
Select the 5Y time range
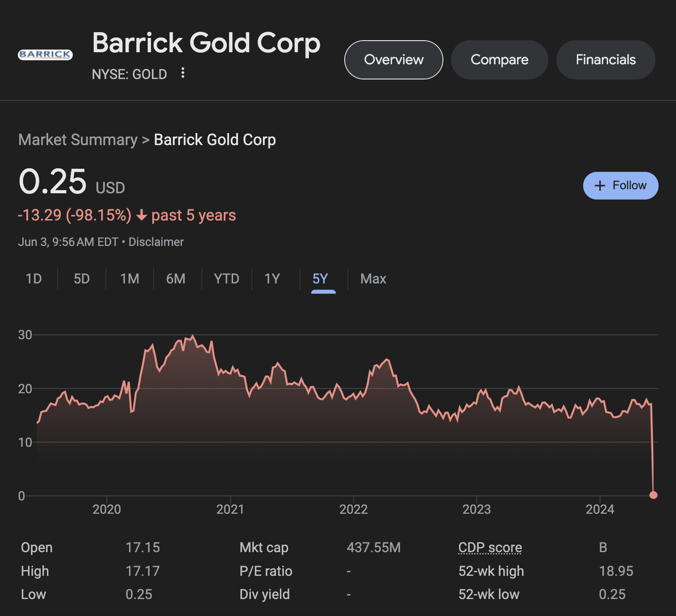click(321, 279)
